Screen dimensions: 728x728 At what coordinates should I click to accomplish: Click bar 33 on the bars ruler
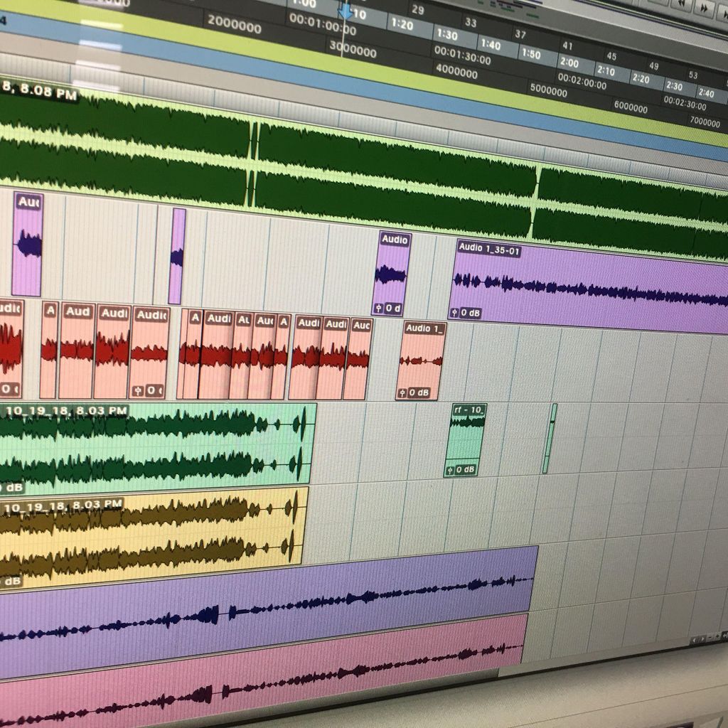coord(471,22)
